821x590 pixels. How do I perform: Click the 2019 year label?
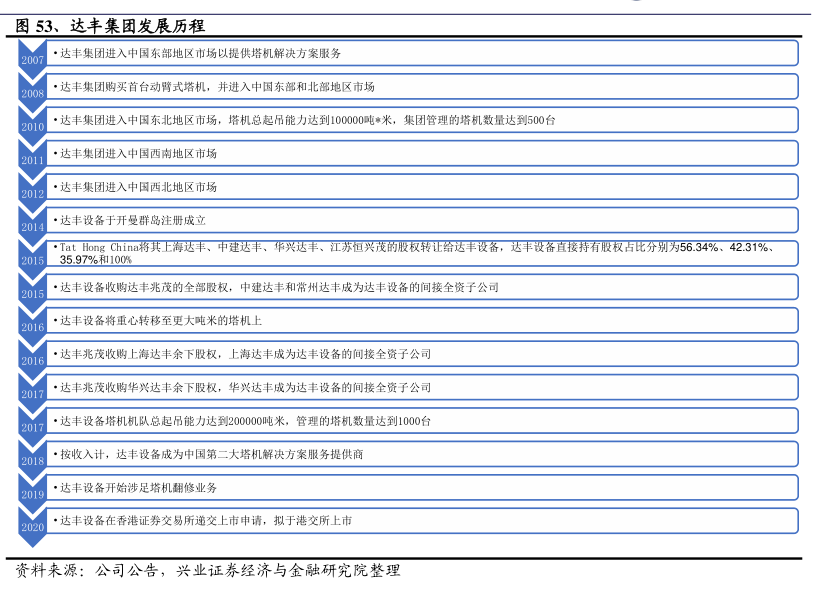[x=32, y=495]
